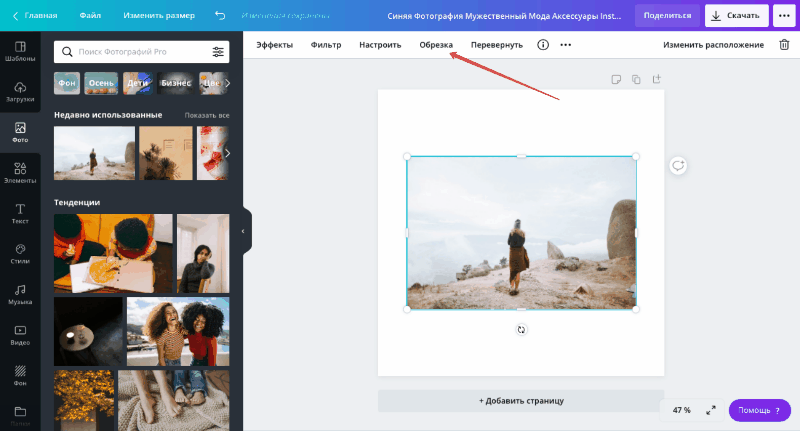Open the Uploads (Загрузки) sidebar panel

click(x=20, y=92)
